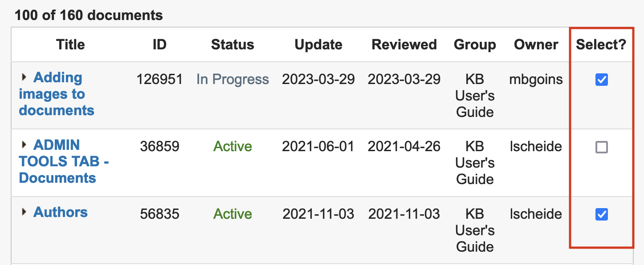The image size is (644, 265).
Task: Click the Status column header
Action: pos(232,44)
